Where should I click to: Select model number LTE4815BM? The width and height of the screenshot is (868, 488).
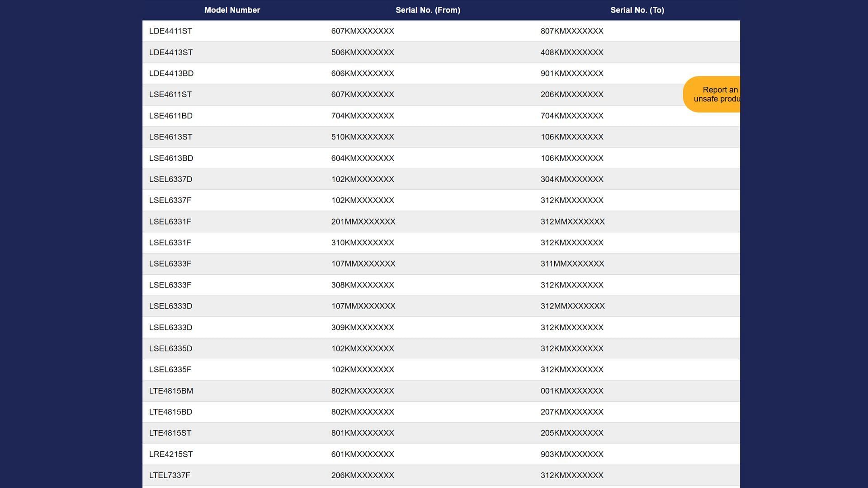pos(171,391)
